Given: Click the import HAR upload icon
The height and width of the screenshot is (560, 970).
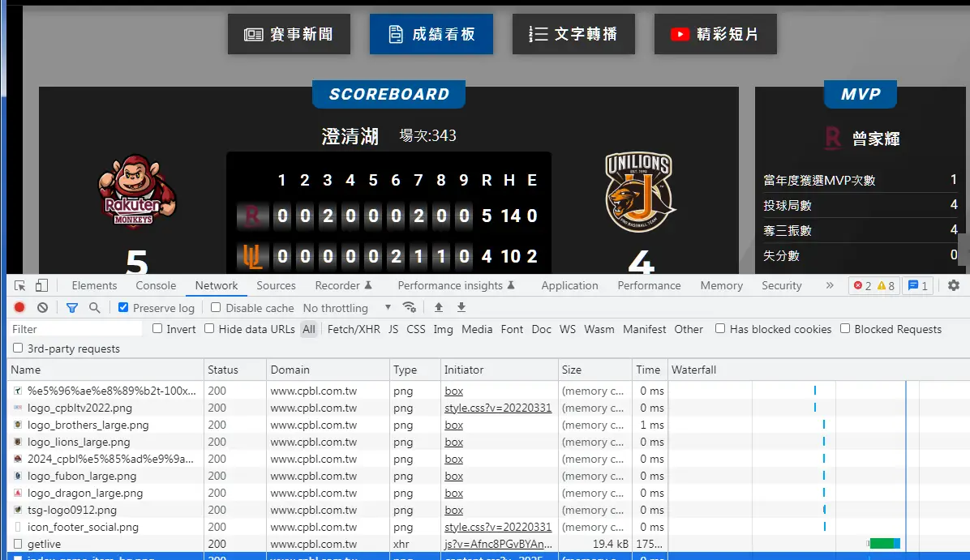Looking at the screenshot, I should [x=439, y=308].
